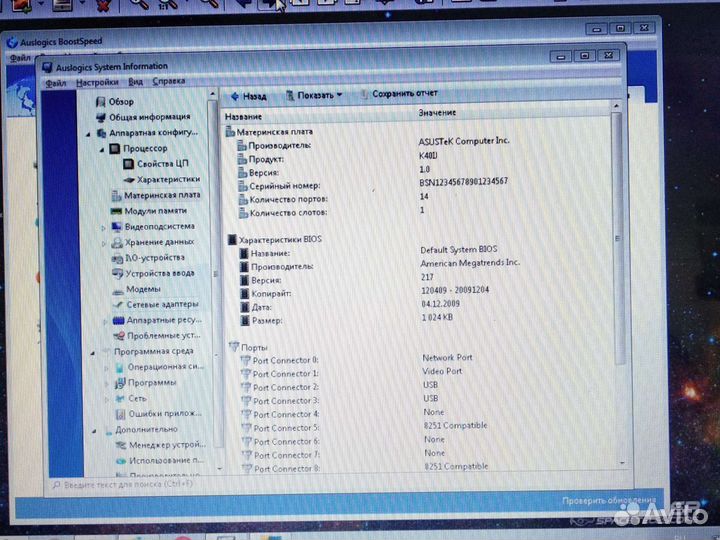Expand the Хранение данных node
The image size is (720, 540).
pos(104,243)
